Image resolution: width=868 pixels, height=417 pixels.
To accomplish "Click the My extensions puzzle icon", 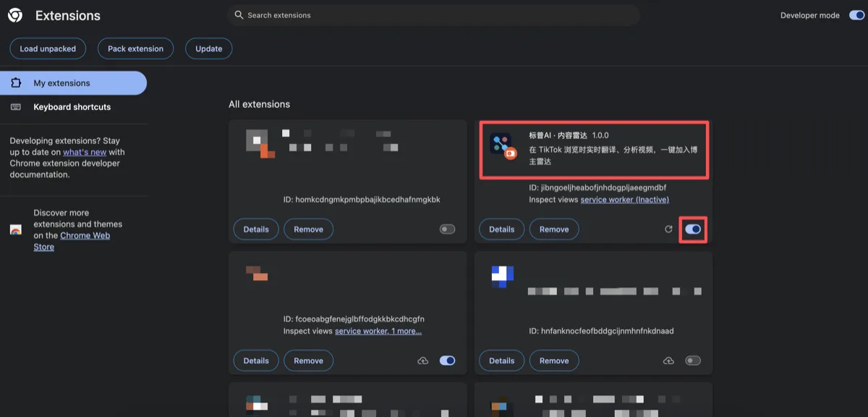I will (16, 83).
